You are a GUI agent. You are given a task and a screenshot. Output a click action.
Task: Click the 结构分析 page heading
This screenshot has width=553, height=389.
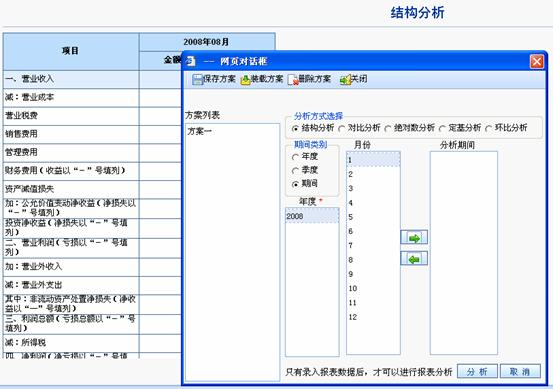point(417,13)
